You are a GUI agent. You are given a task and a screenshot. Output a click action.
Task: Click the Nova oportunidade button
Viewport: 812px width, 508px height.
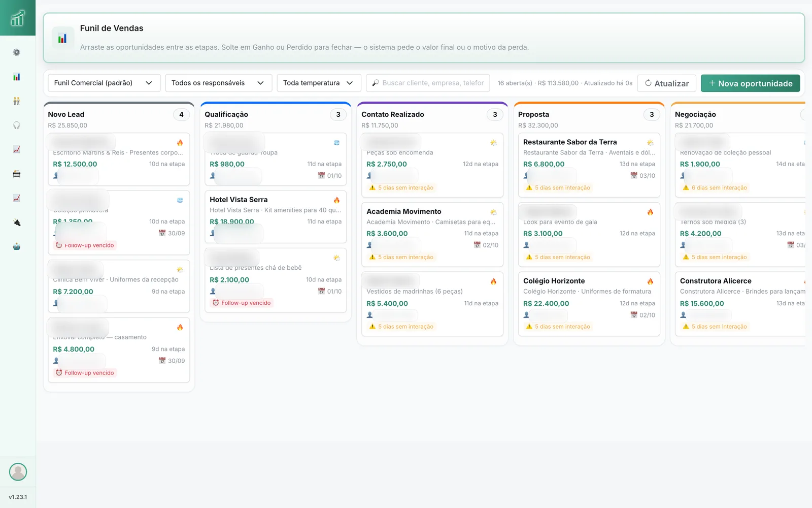click(750, 83)
